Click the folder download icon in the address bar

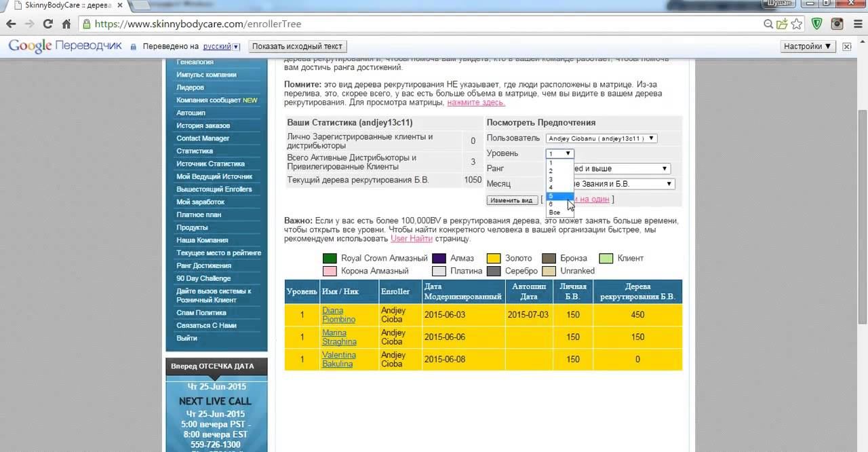(783, 24)
